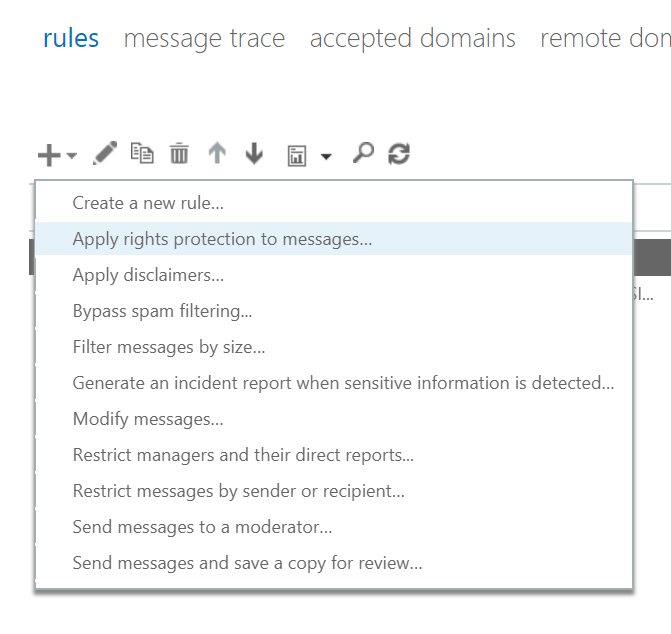This screenshot has height=634, width=671.
Task: Click the plus icon to add rule
Action: click(49, 155)
